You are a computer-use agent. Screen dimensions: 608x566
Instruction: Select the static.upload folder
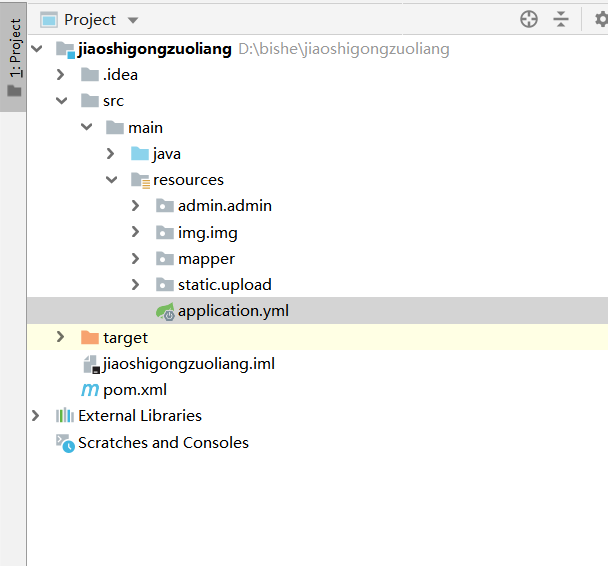[x=224, y=285]
